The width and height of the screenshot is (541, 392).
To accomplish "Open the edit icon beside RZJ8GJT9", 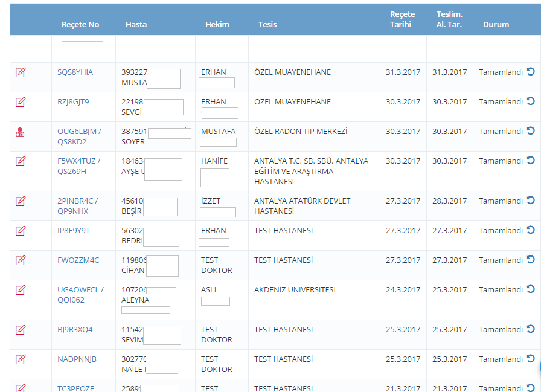I will click(21, 102).
